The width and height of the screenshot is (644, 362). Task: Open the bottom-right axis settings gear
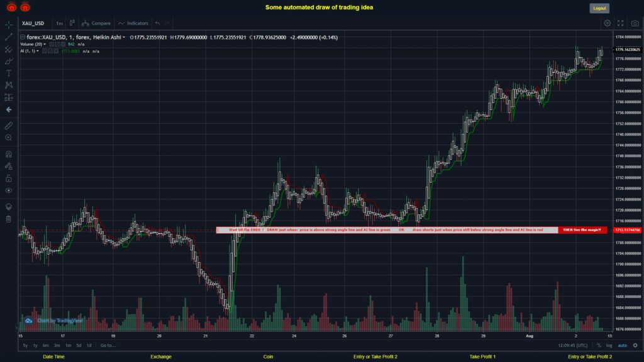tap(635, 345)
